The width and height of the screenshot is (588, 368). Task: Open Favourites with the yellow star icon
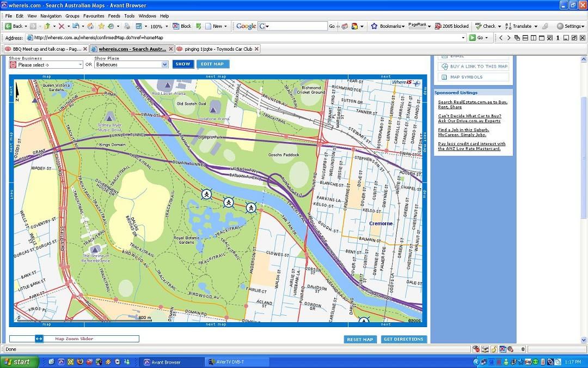tap(101, 26)
